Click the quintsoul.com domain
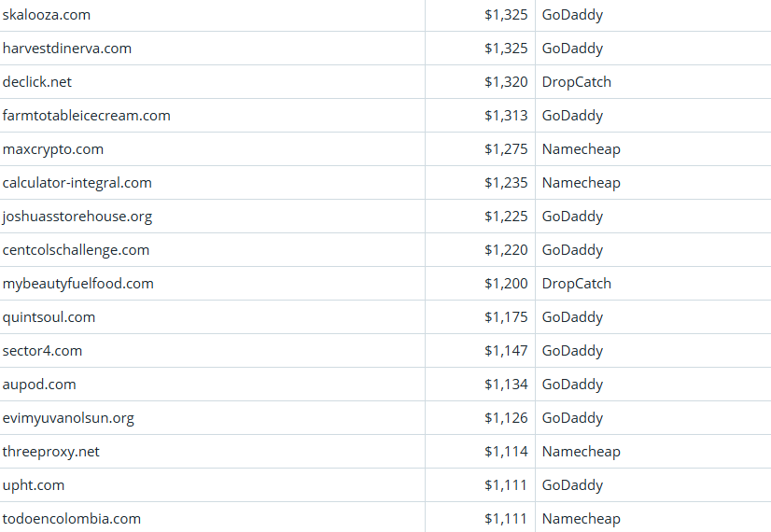 (x=49, y=317)
